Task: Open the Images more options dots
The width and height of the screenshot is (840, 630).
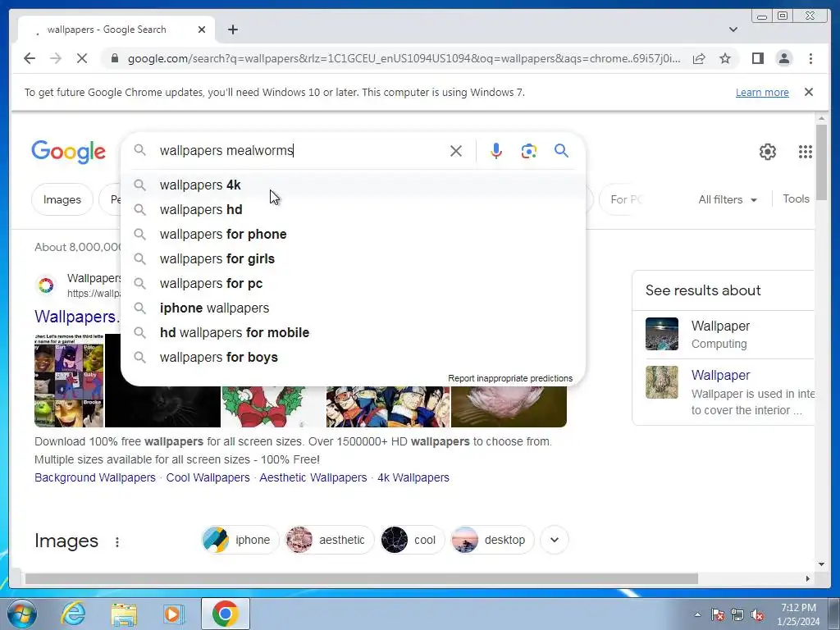Action: [116, 541]
